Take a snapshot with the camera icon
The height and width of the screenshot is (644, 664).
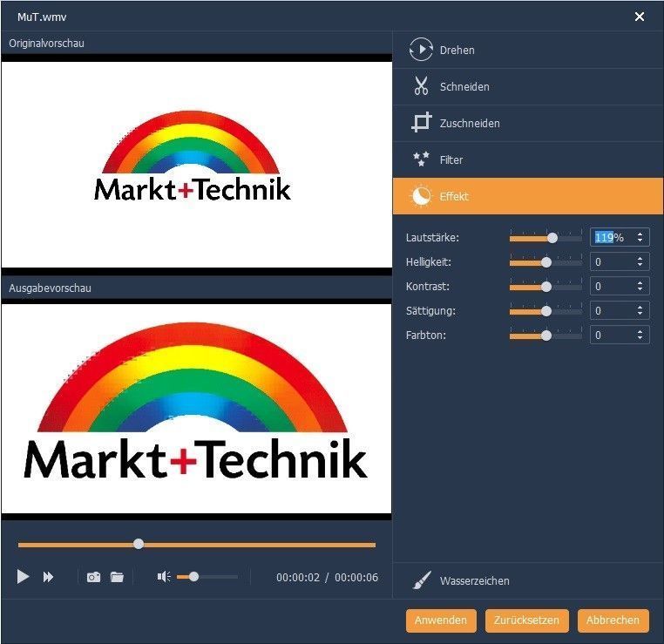[93, 577]
